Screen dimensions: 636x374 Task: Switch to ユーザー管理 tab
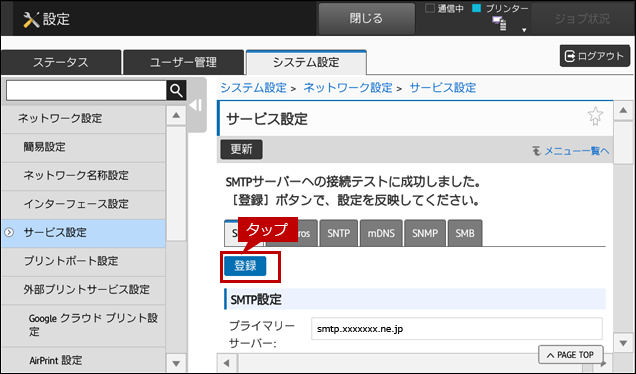183,62
